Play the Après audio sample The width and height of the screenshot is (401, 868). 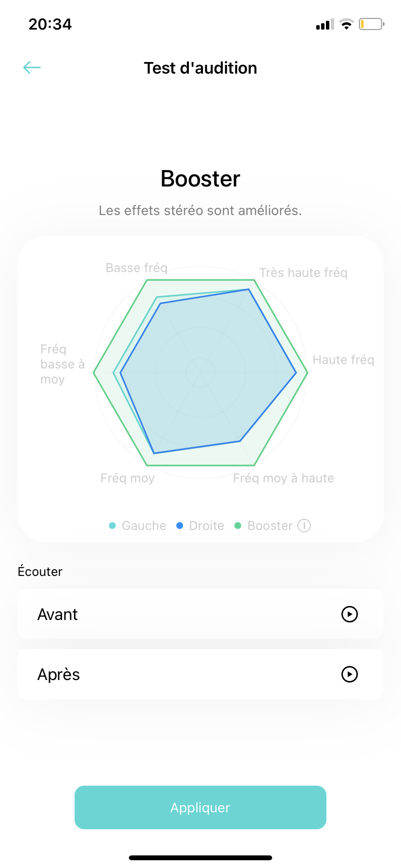[x=349, y=674]
